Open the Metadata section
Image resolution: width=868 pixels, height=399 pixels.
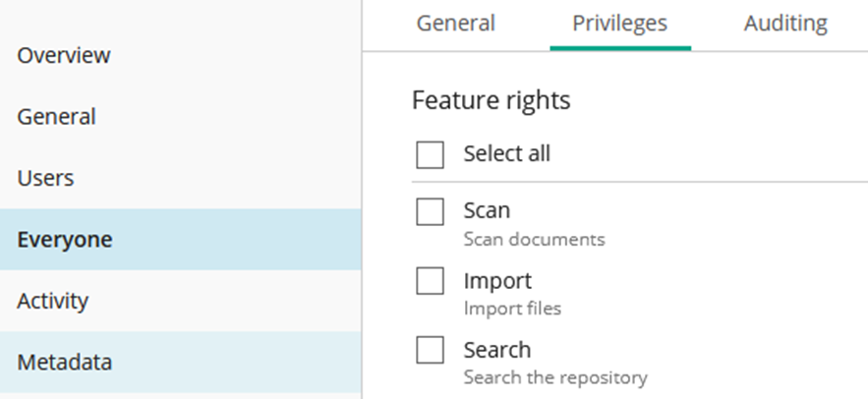coord(181,363)
